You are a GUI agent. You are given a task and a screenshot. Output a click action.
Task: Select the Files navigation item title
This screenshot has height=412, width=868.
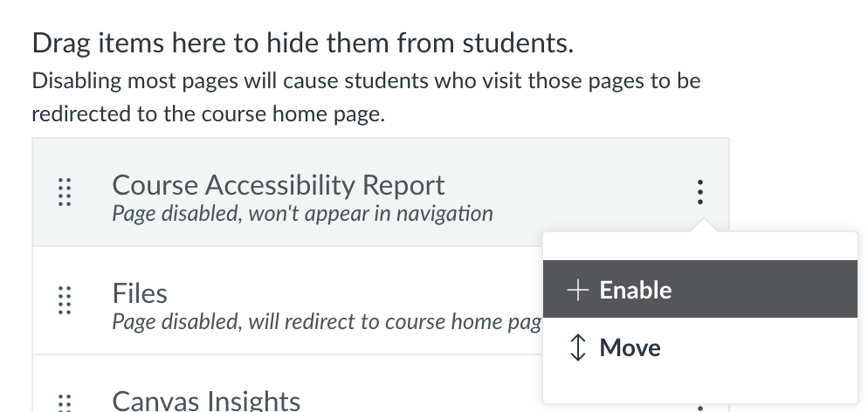tap(140, 293)
